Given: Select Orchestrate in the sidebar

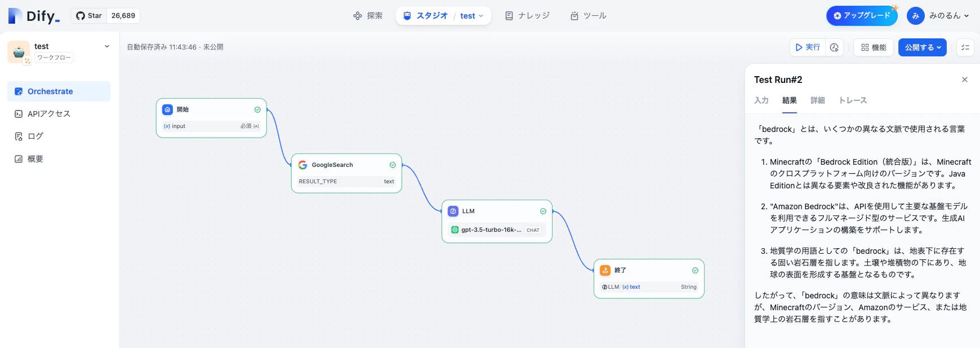Looking at the screenshot, I should 59,91.
